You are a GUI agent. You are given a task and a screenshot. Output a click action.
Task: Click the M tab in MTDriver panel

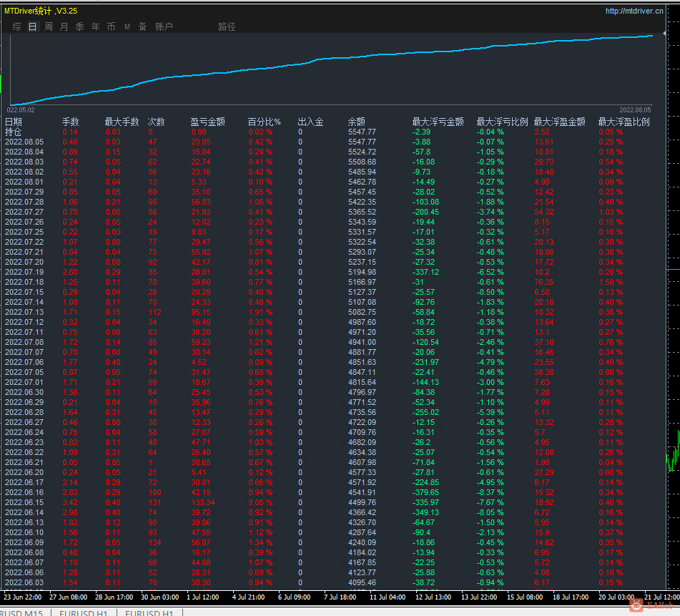[127, 26]
